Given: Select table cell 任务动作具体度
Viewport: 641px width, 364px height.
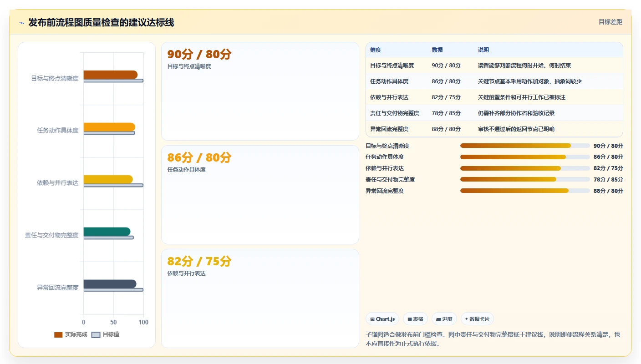Looking at the screenshot, I should click(x=389, y=81).
